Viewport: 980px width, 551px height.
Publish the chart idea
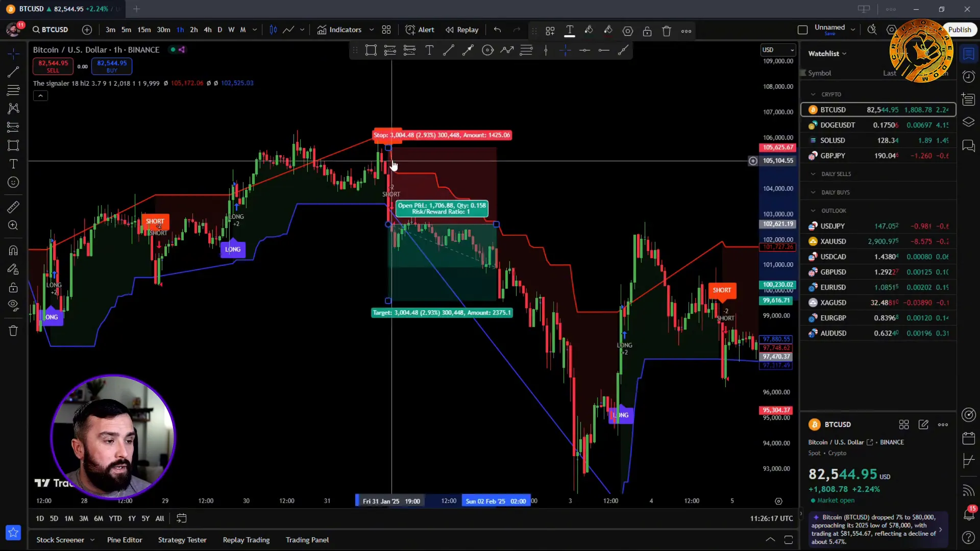click(x=959, y=30)
